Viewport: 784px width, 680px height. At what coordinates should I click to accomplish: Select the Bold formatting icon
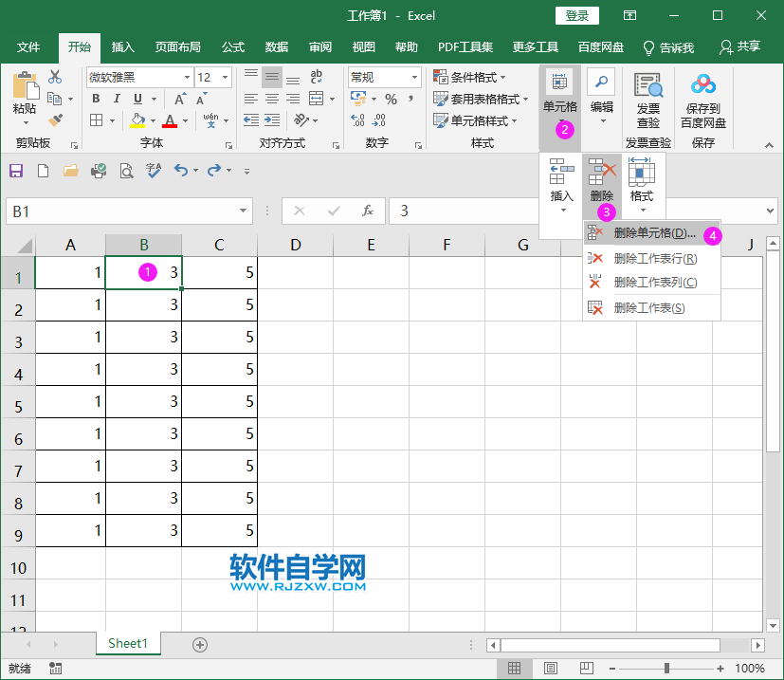tap(96, 98)
